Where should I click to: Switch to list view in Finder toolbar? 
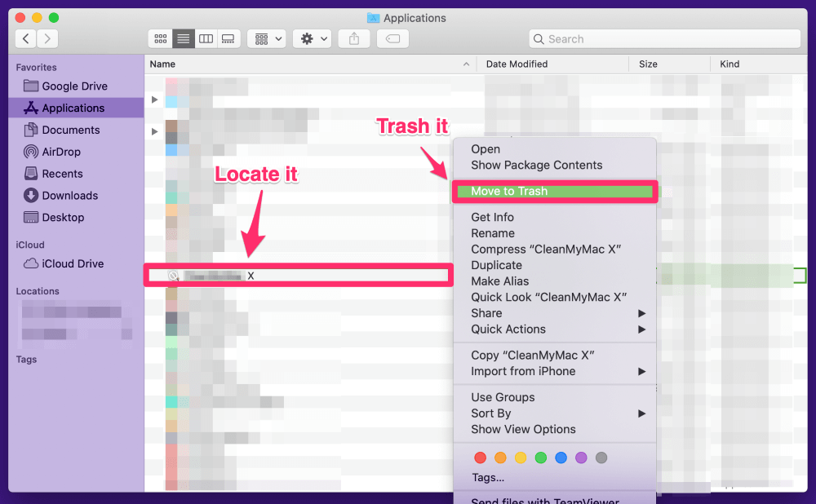(x=183, y=38)
